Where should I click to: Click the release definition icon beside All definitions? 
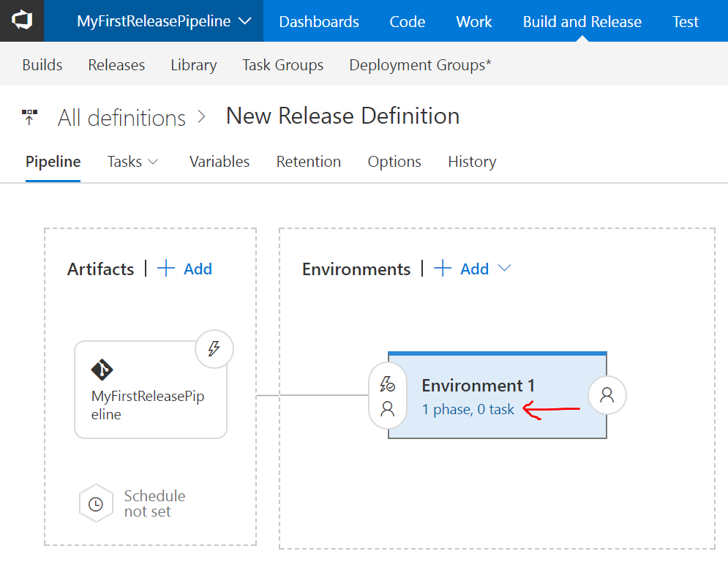pyautogui.click(x=30, y=117)
